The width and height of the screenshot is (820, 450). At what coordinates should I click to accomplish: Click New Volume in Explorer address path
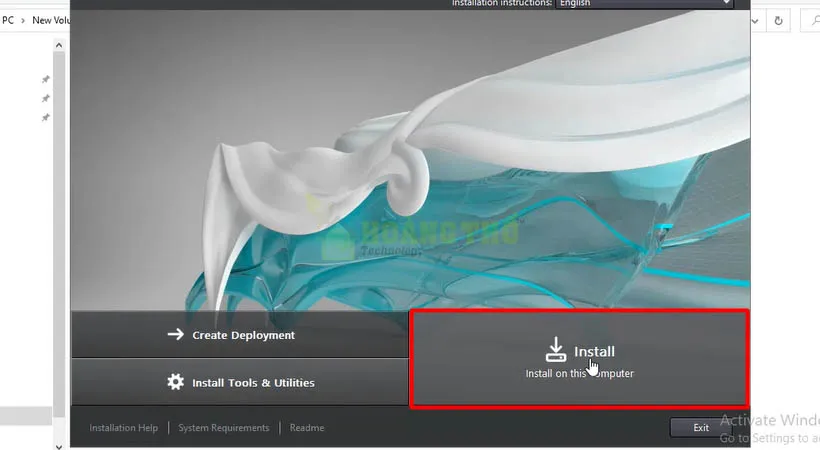51,20
